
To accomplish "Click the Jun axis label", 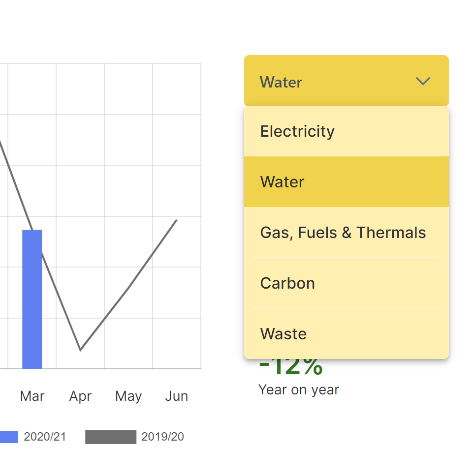I will (177, 396).
